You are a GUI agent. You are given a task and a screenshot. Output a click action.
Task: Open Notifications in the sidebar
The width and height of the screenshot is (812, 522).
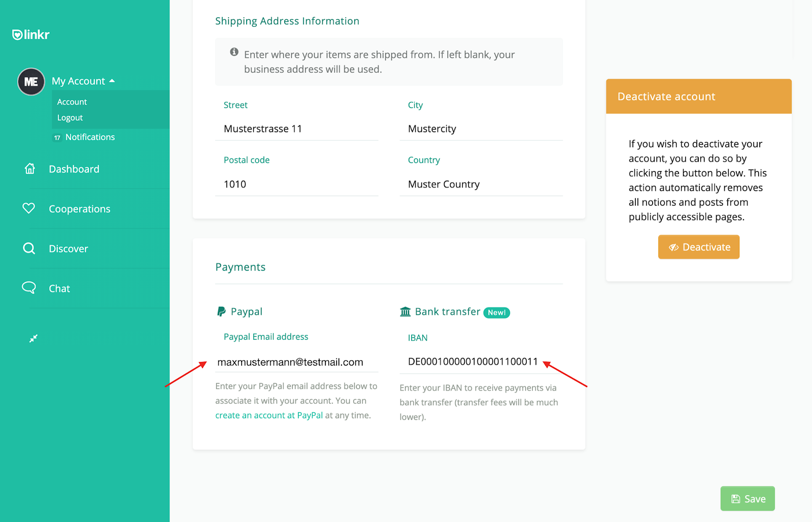90,137
